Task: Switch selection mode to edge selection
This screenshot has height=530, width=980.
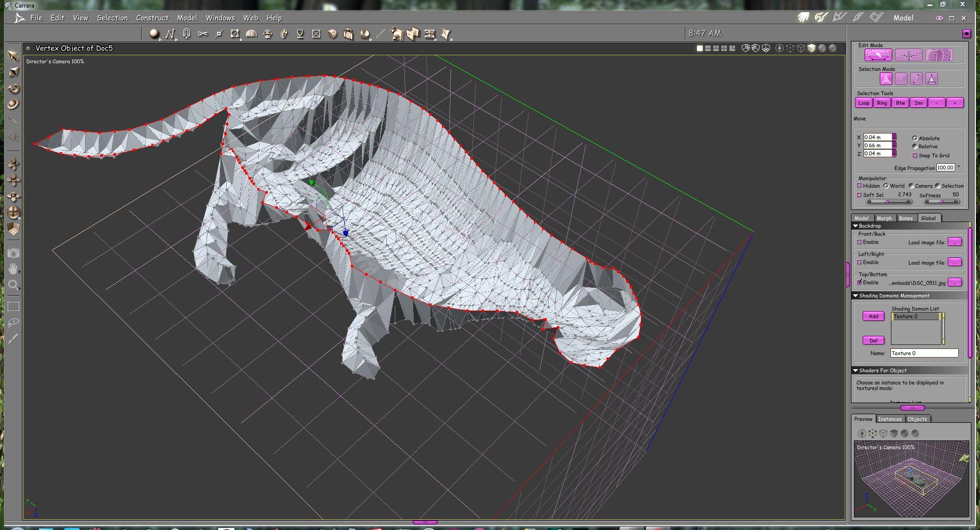Action: tap(916, 79)
